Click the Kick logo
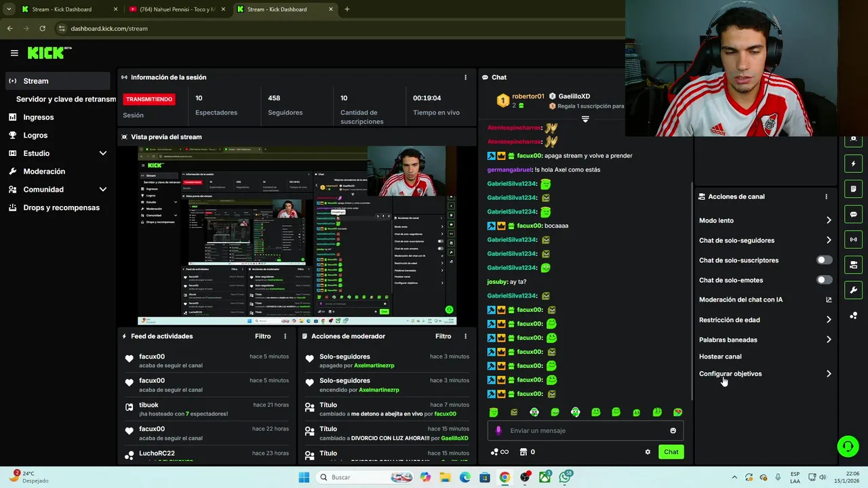This screenshot has height=488, width=868. pos(49,53)
